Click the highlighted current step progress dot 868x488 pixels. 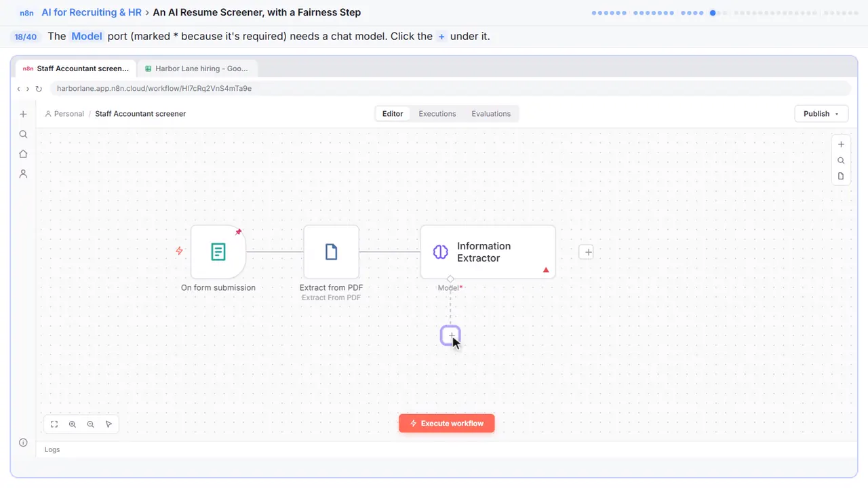click(x=713, y=13)
